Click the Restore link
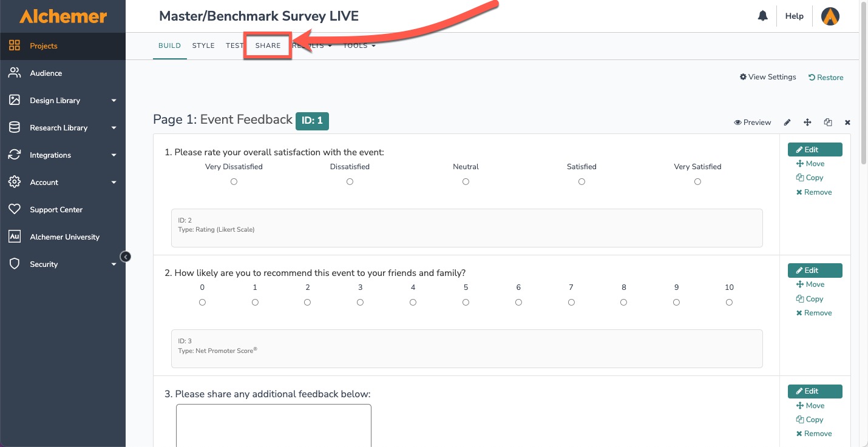Image resolution: width=868 pixels, height=447 pixels. 826,77
